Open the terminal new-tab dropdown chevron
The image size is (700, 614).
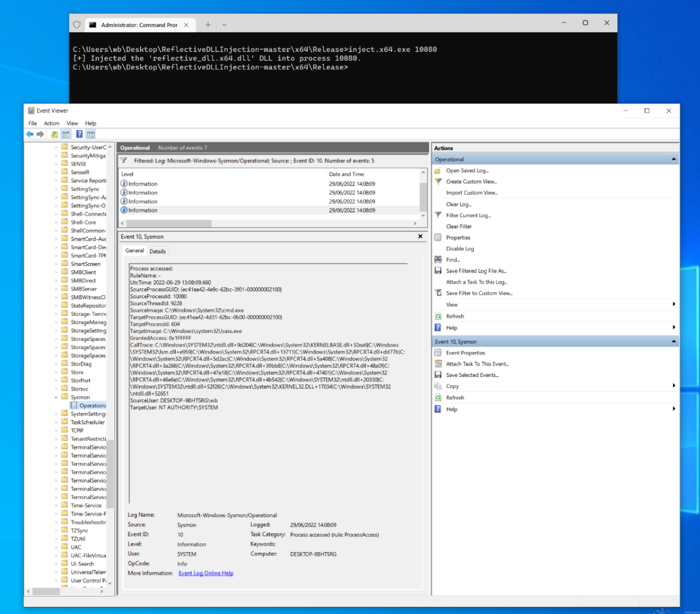pyautogui.click(x=224, y=25)
